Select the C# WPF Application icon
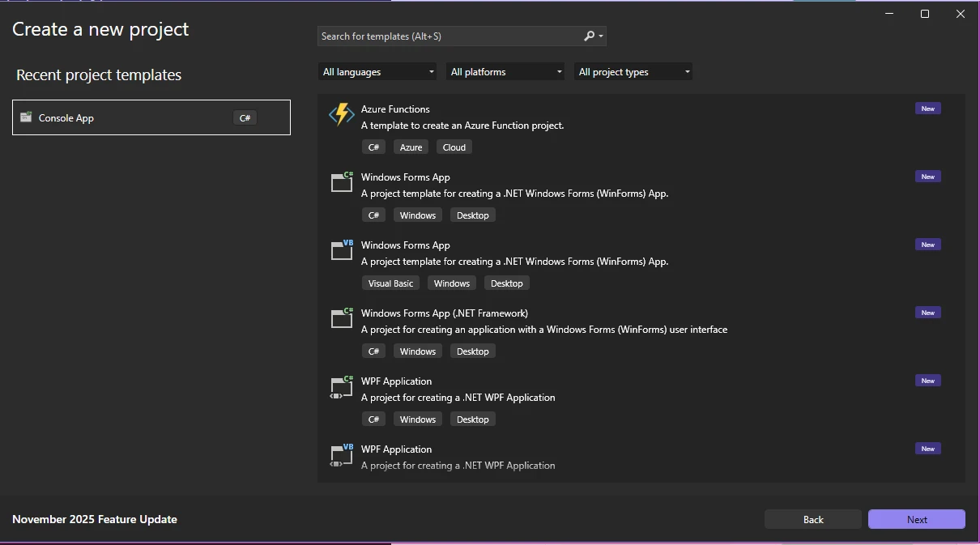 click(x=342, y=386)
